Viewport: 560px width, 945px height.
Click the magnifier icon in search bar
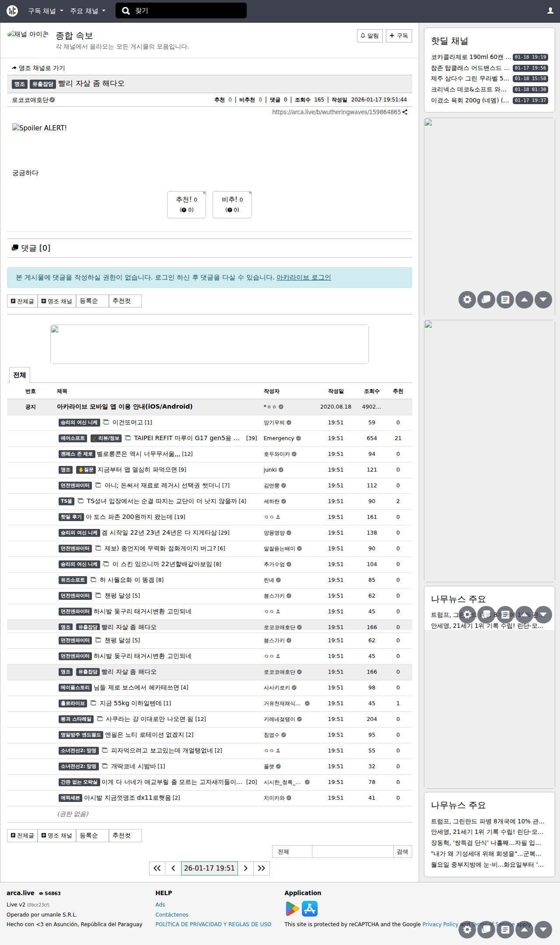[126, 10]
